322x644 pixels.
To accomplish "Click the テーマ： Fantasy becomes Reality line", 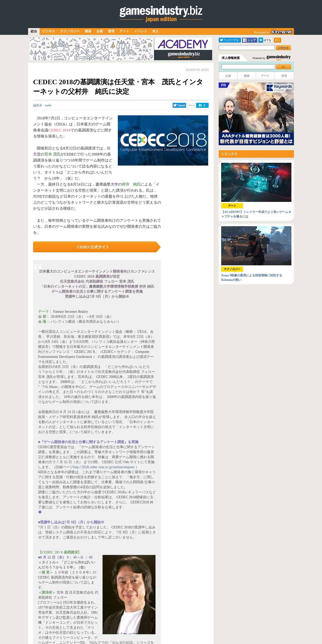I will coord(63,312).
